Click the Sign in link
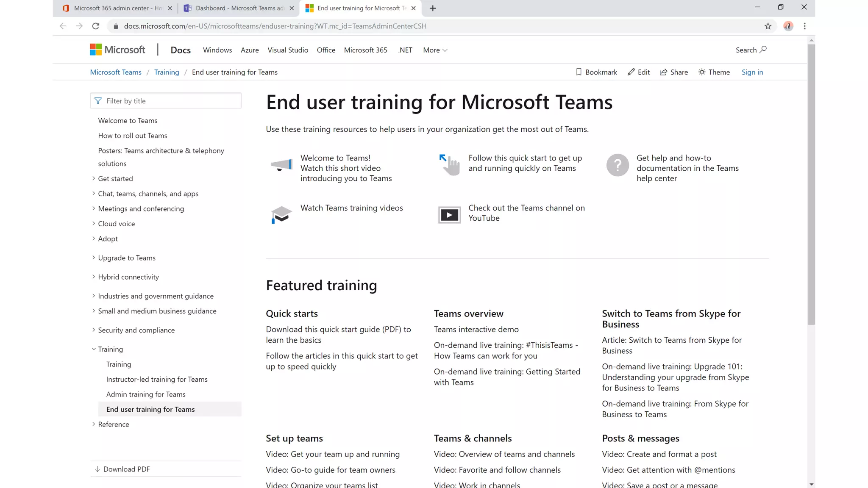 [752, 72]
